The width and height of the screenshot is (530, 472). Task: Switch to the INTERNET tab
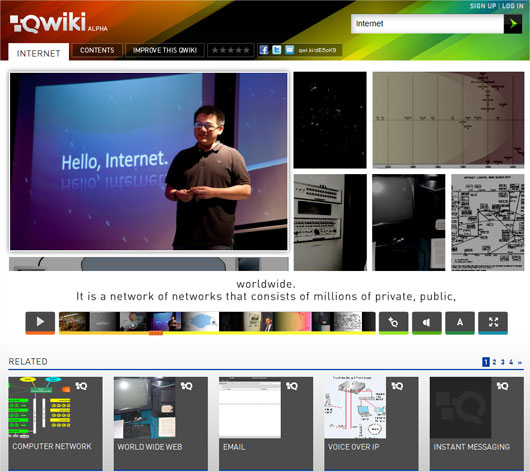39,52
